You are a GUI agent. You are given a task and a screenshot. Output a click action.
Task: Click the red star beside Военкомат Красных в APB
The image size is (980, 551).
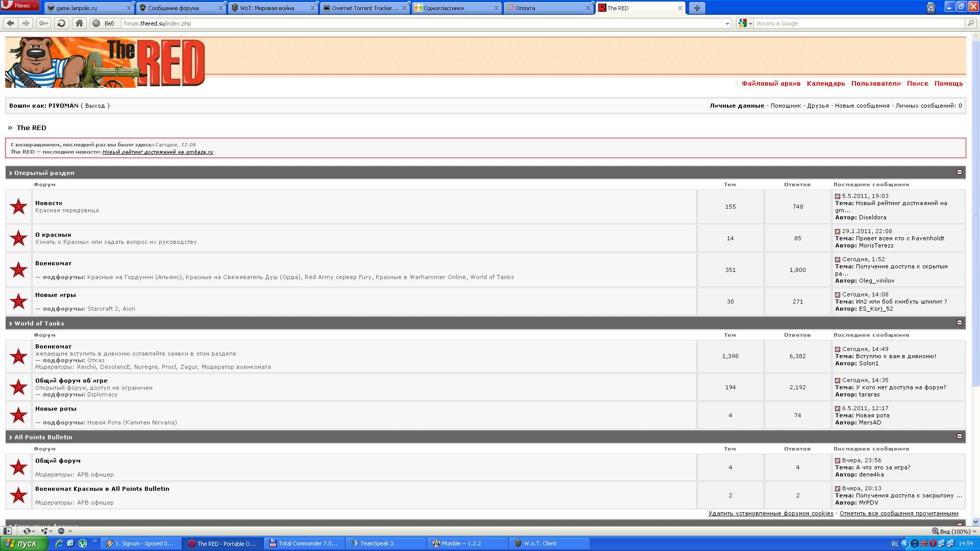pos(19,495)
